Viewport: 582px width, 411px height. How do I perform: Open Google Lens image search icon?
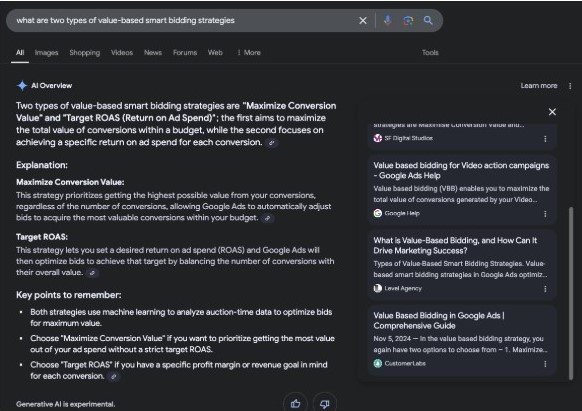coord(408,20)
